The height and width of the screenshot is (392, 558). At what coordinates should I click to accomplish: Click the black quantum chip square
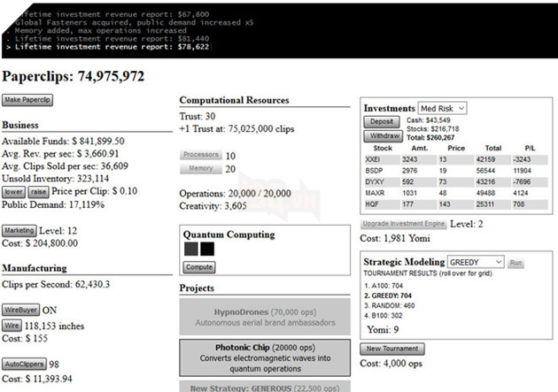click(x=207, y=250)
